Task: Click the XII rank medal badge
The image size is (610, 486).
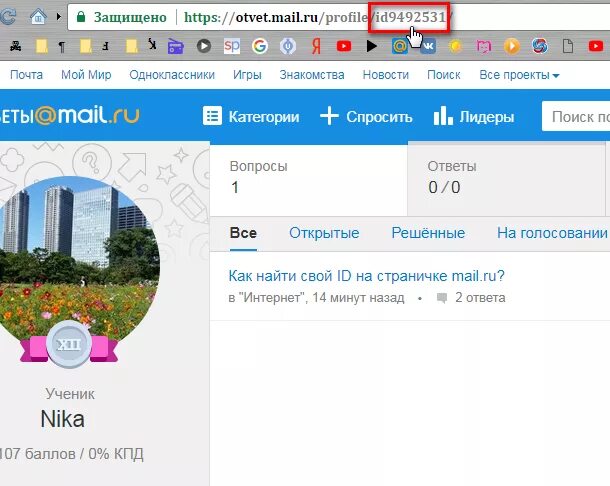Action: tap(69, 344)
